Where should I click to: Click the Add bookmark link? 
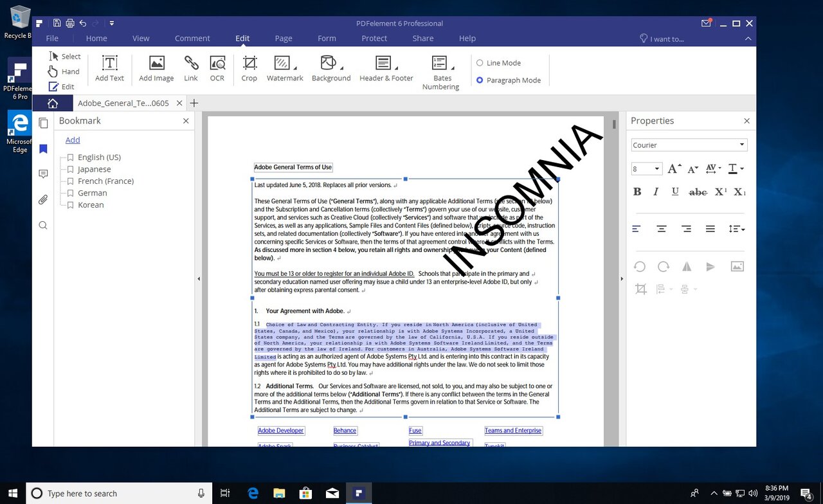(x=73, y=139)
